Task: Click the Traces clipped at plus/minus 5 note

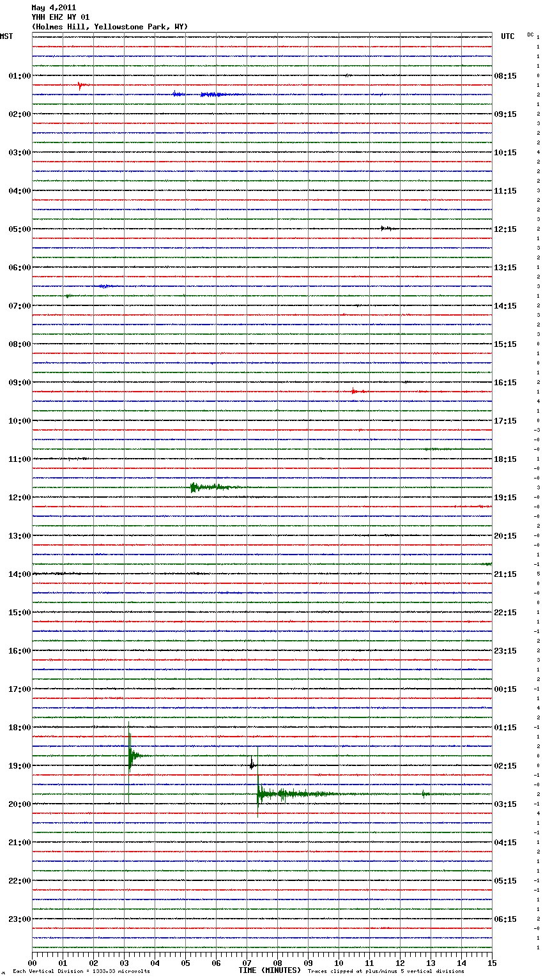Action: (x=386, y=972)
